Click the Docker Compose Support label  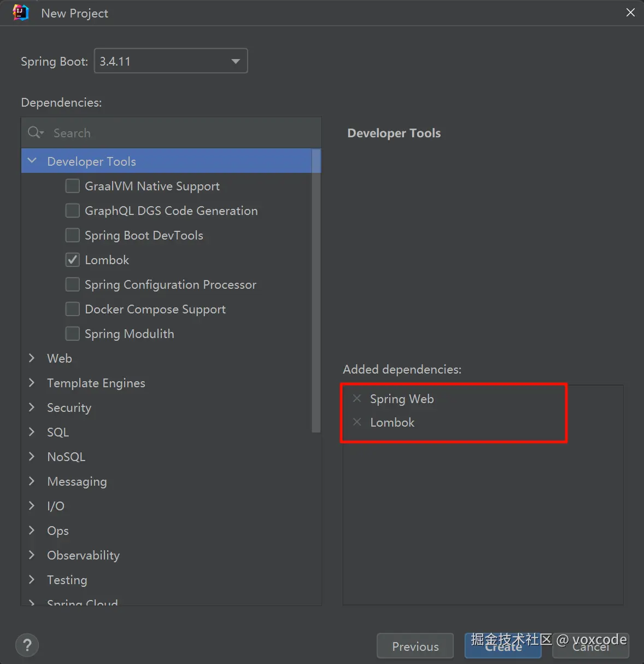155,309
